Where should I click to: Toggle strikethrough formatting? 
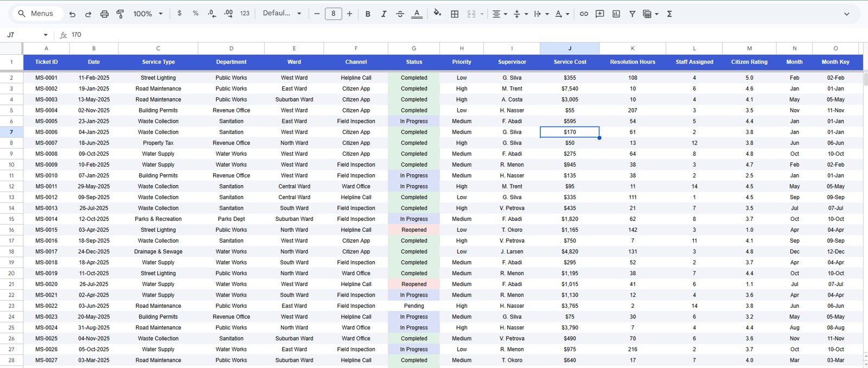[x=400, y=14]
